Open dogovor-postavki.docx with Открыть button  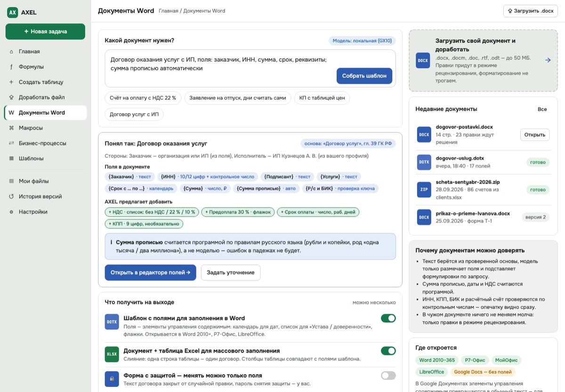(x=535, y=135)
